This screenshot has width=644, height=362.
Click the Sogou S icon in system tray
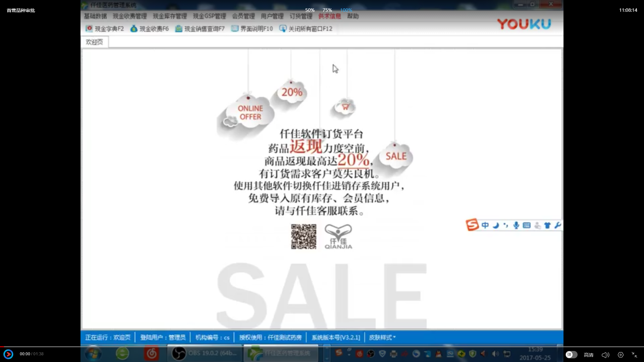[339, 353]
